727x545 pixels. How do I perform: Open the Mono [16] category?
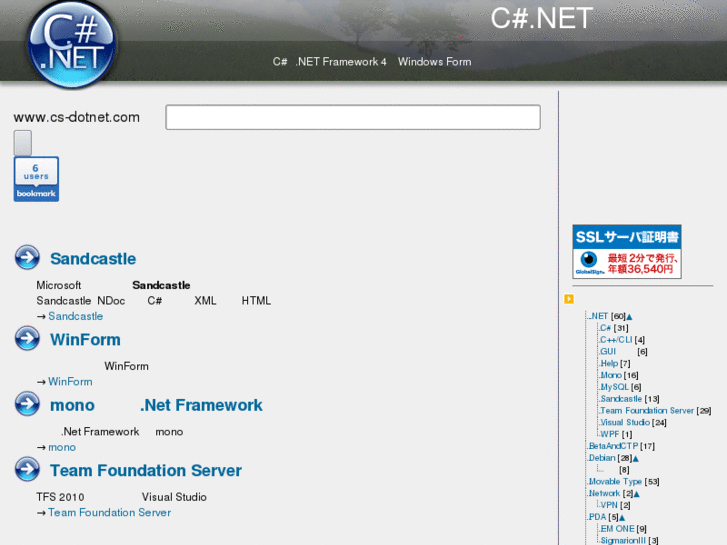(x=611, y=375)
